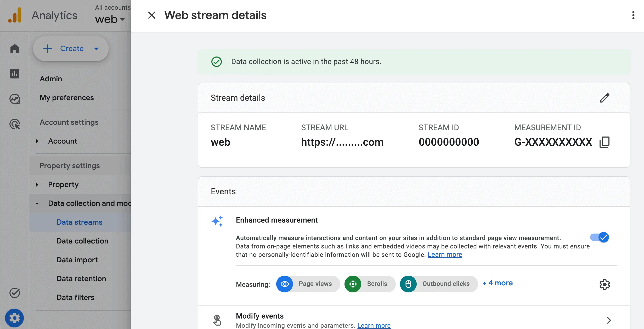Click the Modify events tap icon

(217, 320)
